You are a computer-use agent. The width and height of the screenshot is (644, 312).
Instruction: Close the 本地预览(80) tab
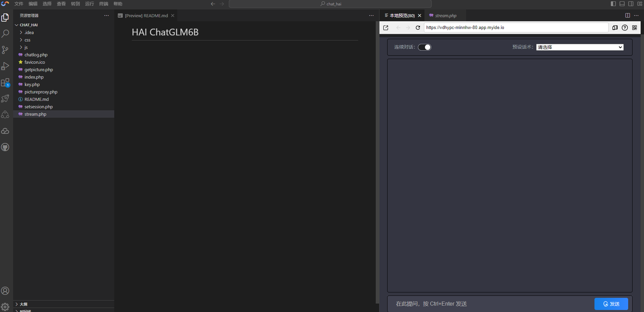click(x=420, y=16)
